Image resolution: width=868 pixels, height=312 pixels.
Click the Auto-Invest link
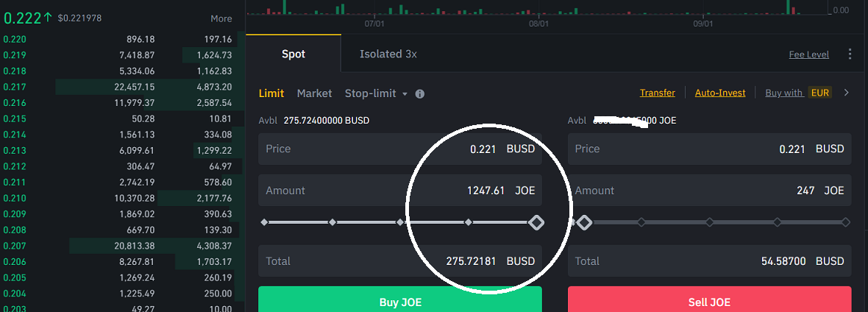pyautogui.click(x=719, y=93)
